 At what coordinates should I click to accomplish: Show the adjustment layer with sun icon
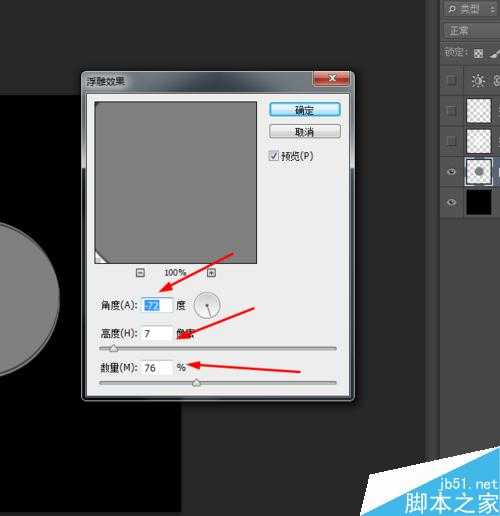(451, 80)
